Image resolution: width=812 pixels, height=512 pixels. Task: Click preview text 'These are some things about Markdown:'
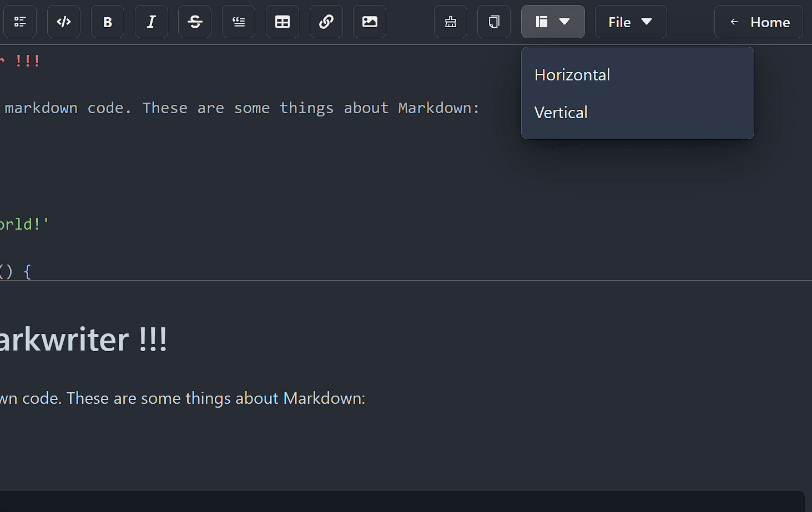[216, 398]
